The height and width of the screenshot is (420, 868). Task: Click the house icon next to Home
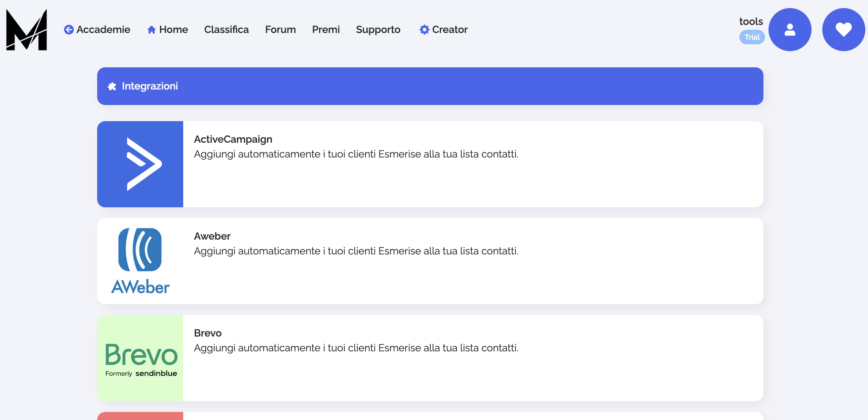tap(151, 30)
